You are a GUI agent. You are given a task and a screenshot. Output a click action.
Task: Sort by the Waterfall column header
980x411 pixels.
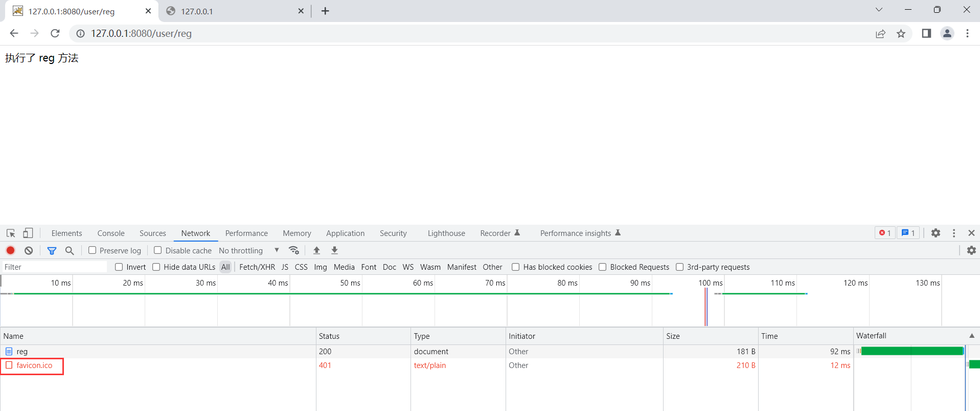917,336
